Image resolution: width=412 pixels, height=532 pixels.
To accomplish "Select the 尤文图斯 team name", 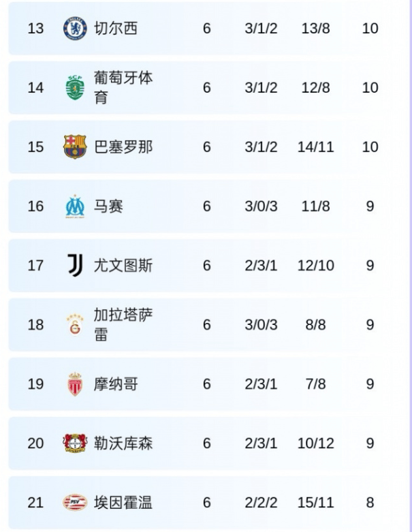I will [x=123, y=265].
